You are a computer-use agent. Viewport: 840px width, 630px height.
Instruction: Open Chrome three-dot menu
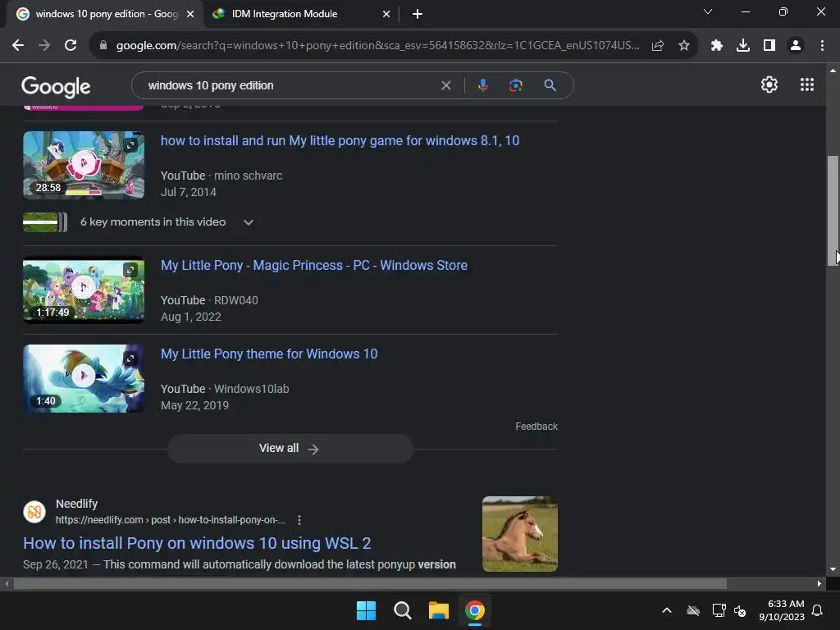tap(822, 46)
